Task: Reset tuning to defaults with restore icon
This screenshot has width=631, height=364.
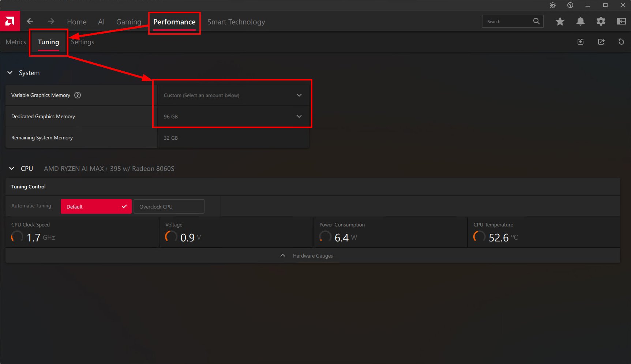Action: coord(621,42)
